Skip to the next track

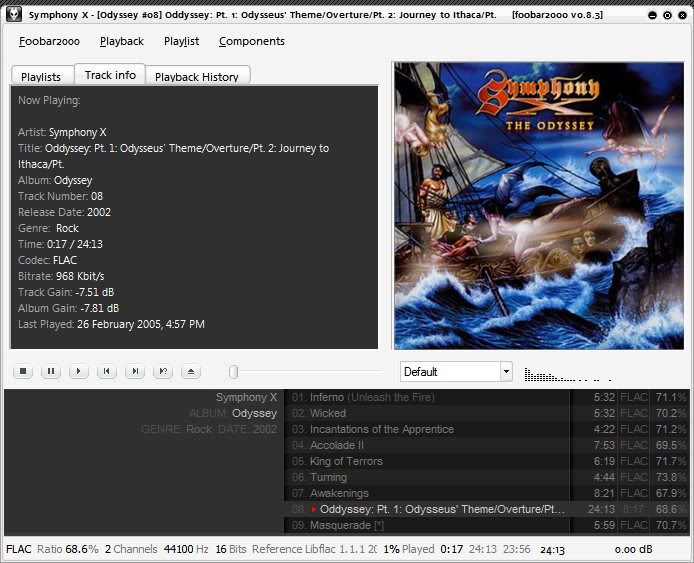[135, 371]
